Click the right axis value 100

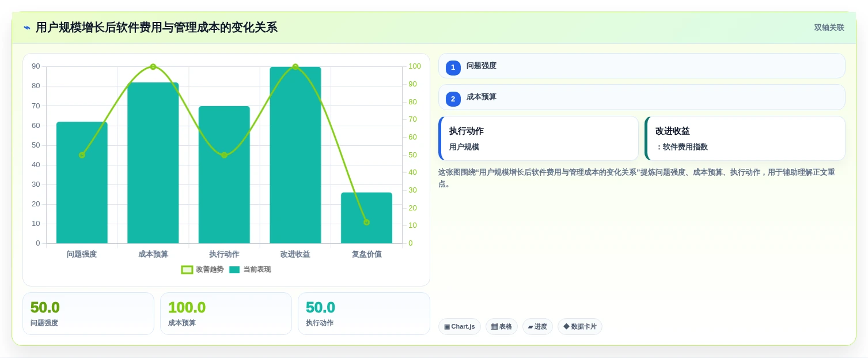pos(415,66)
